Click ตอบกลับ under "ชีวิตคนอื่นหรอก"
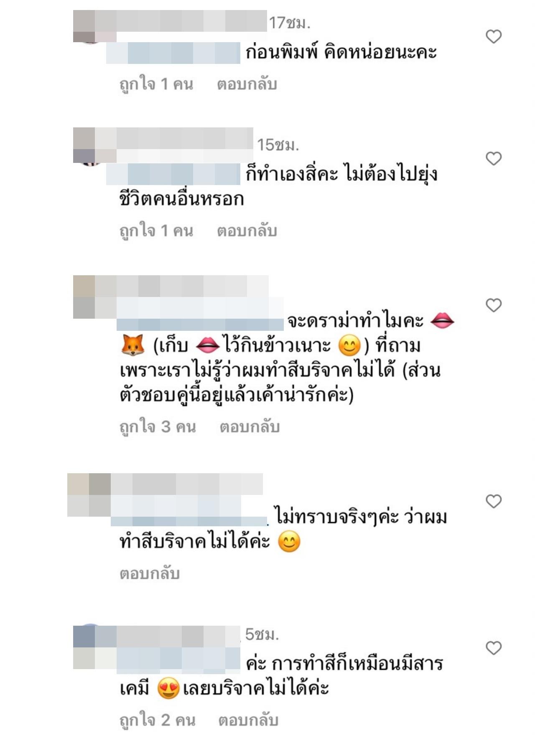 [247, 231]
